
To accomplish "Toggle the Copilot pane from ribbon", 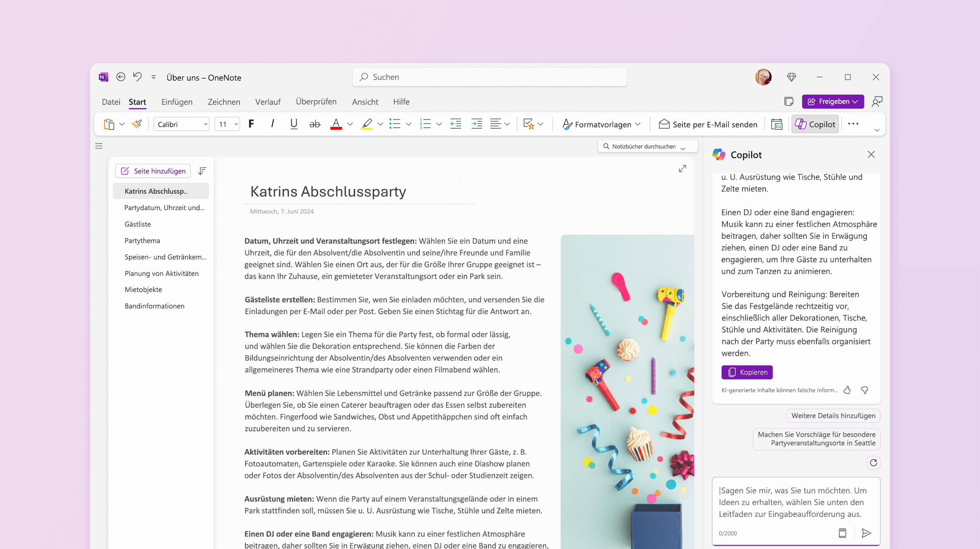I will (x=815, y=124).
